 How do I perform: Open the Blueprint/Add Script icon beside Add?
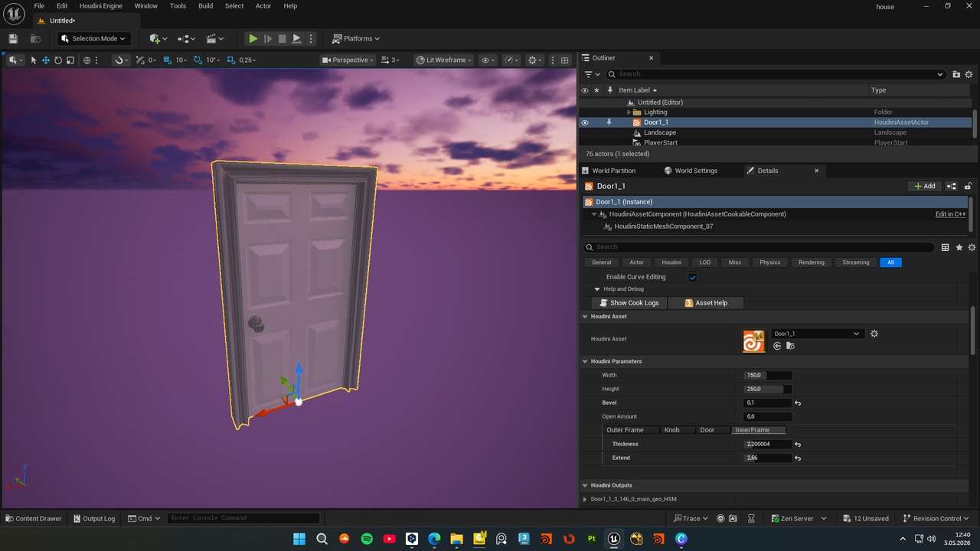(x=952, y=186)
